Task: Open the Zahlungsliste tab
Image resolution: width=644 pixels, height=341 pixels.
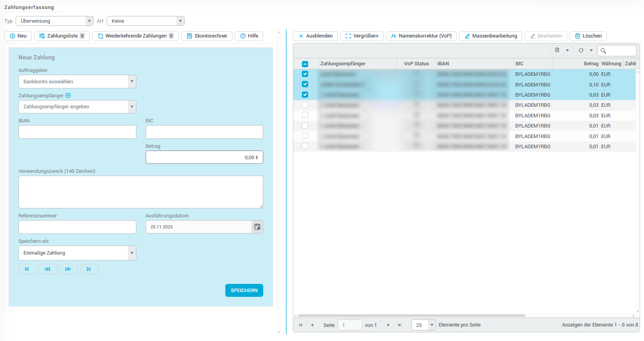Action: click(x=62, y=36)
